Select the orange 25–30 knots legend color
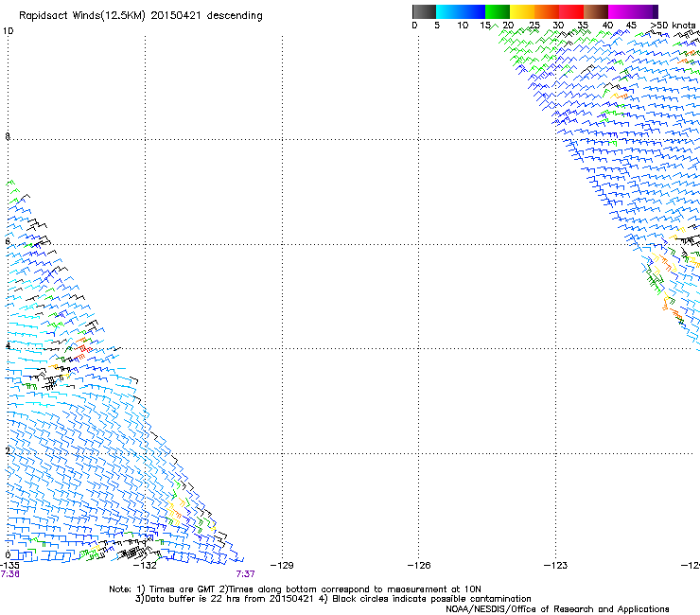The height and width of the screenshot is (615, 700). click(547, 11)
